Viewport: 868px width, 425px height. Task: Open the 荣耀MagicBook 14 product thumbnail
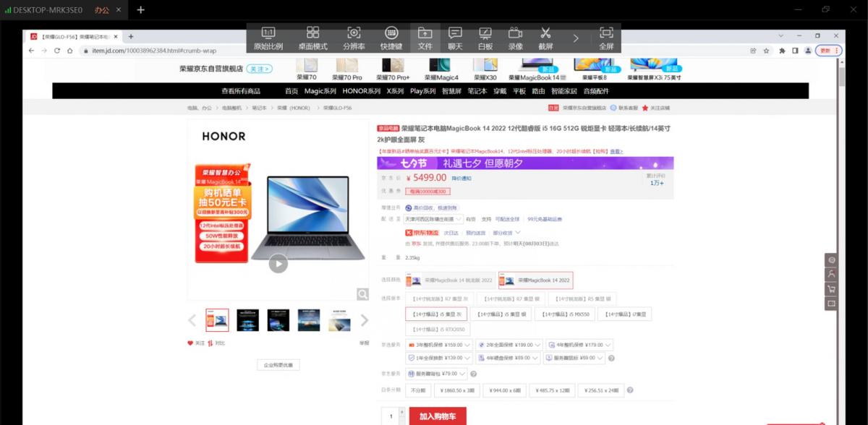[536, 69]
